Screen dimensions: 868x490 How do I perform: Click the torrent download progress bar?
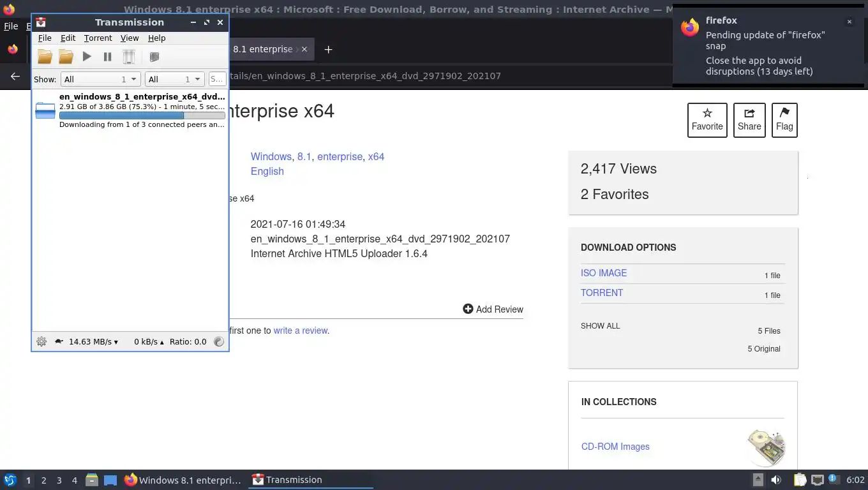click(x=142, y=115)
